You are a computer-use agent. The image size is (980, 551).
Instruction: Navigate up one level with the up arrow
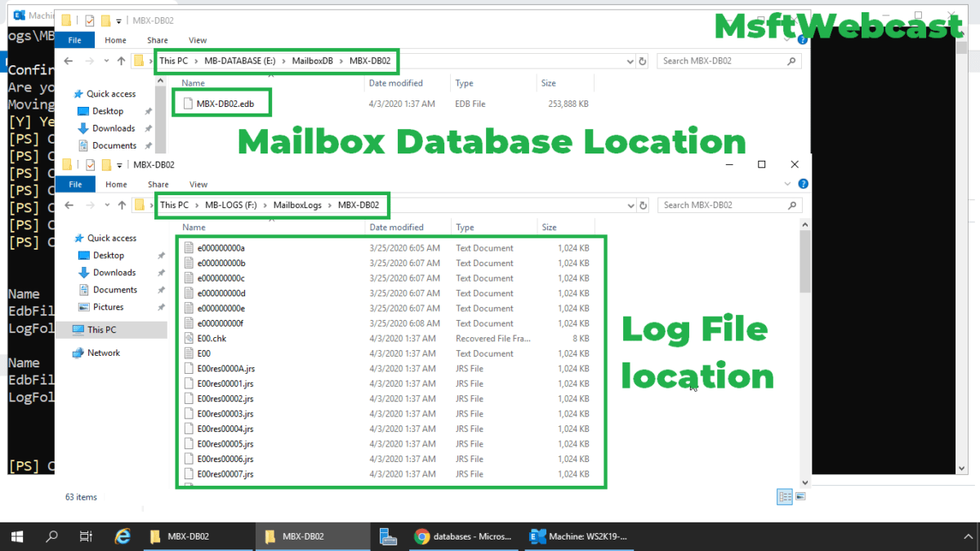121,205
